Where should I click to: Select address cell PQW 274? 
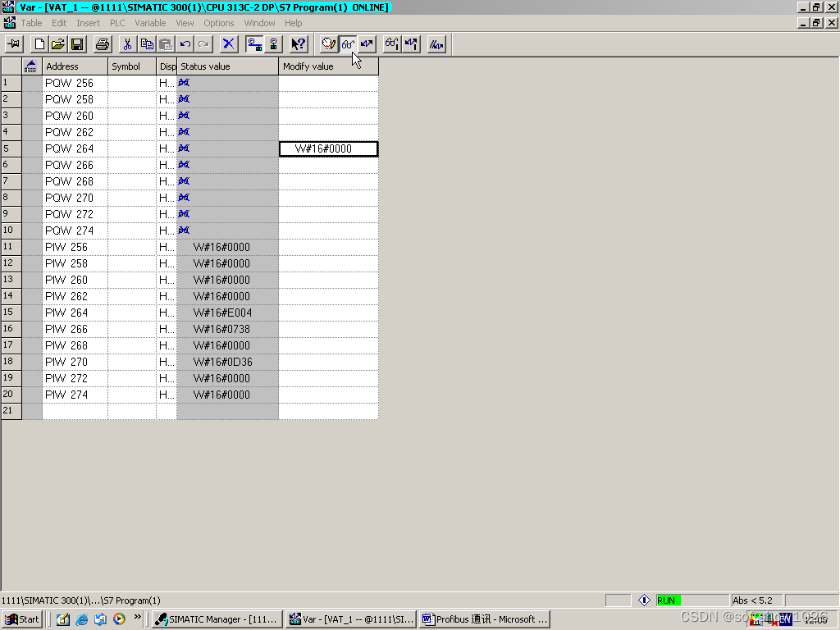[x=75, y=231]
